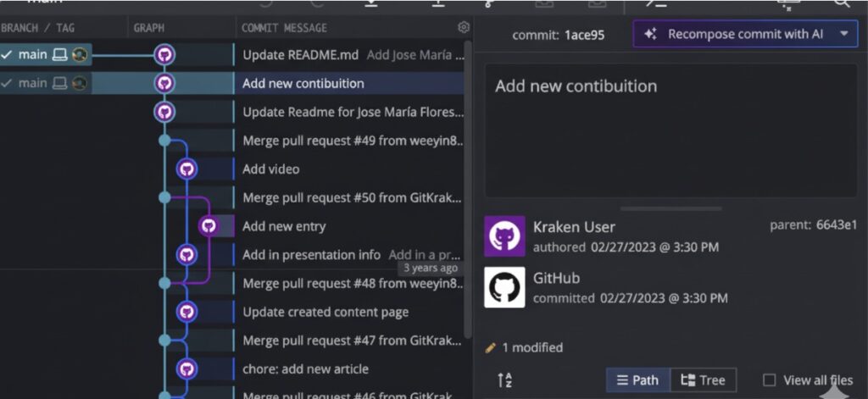Select 'Update created content page' commit row
Viewport: 868px width, 399px height.
pyautogui.click(x=325, y=312)
